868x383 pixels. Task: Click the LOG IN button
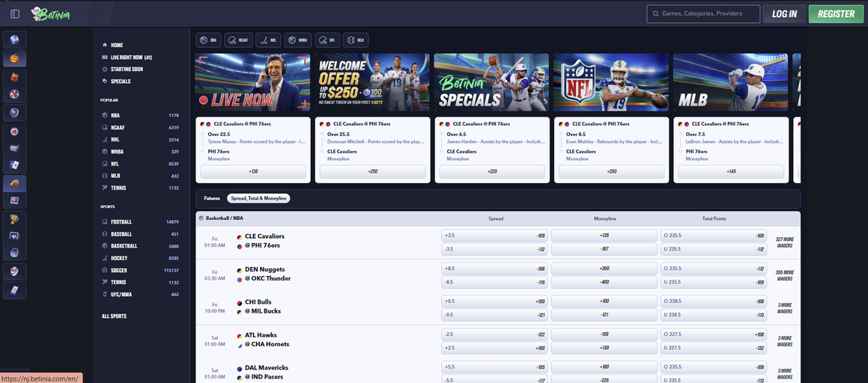click(x=784, y=13)
